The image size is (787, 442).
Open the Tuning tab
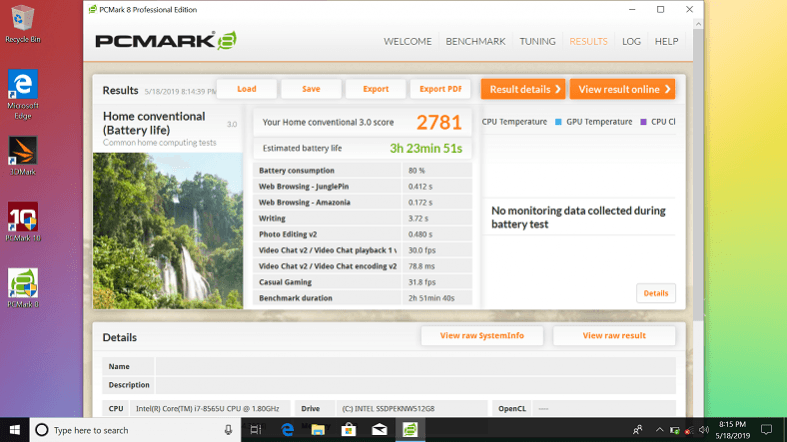[x=538, y=41]
